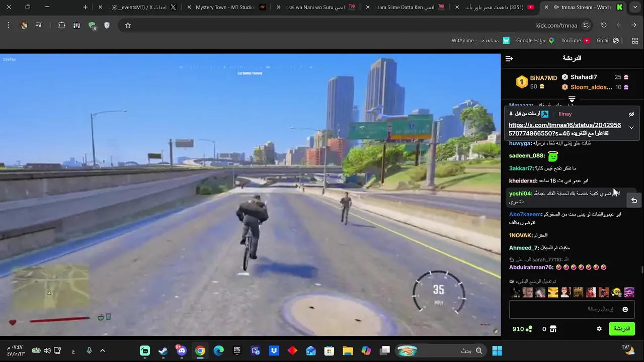Image resolution: width=644 pixels, height=362 pixels.
Task: Open the emoji picker in message box
Action: pyautogui.click(x=625, y=309)
